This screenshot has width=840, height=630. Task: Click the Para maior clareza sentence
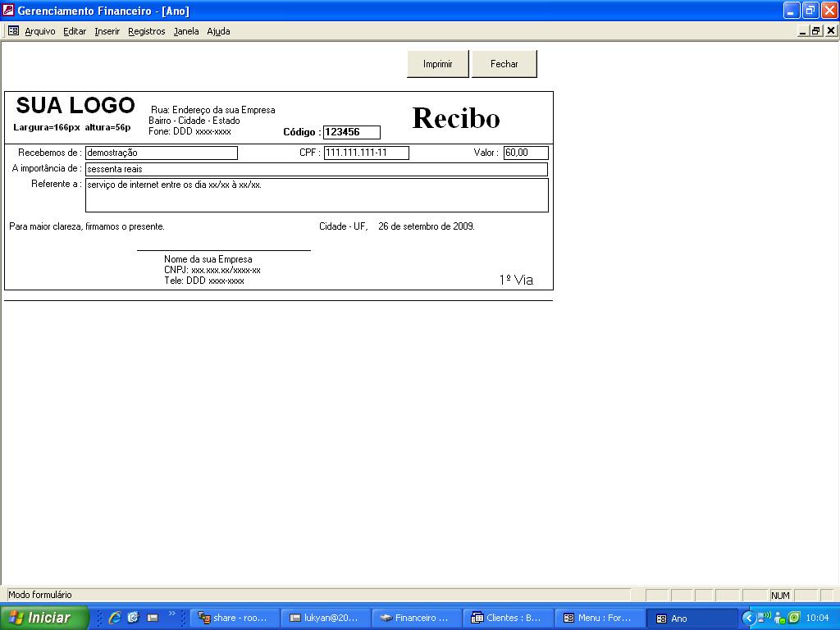pos(87,226)
